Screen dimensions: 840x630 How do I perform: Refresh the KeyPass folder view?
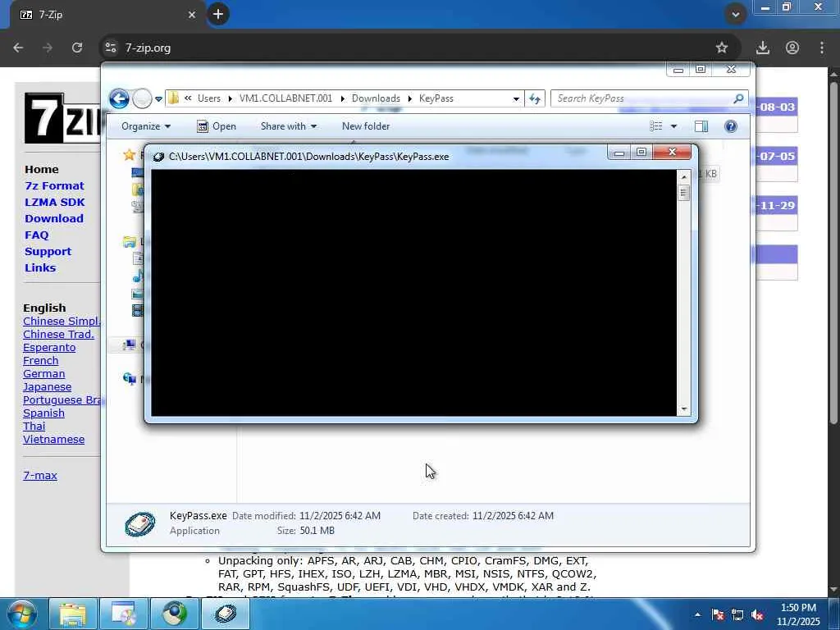click(535, 98)
